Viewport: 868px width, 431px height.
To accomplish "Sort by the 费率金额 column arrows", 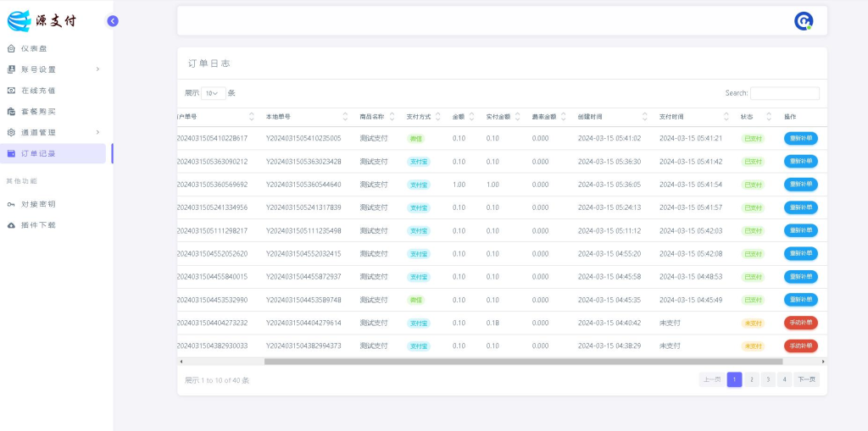I will [564, 117].
